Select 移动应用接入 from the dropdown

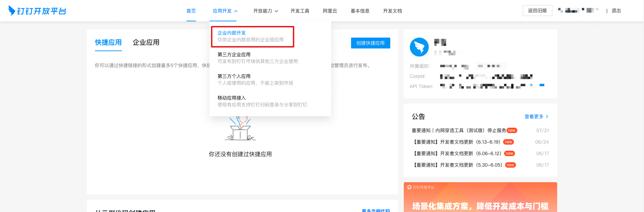click(262, 101)
